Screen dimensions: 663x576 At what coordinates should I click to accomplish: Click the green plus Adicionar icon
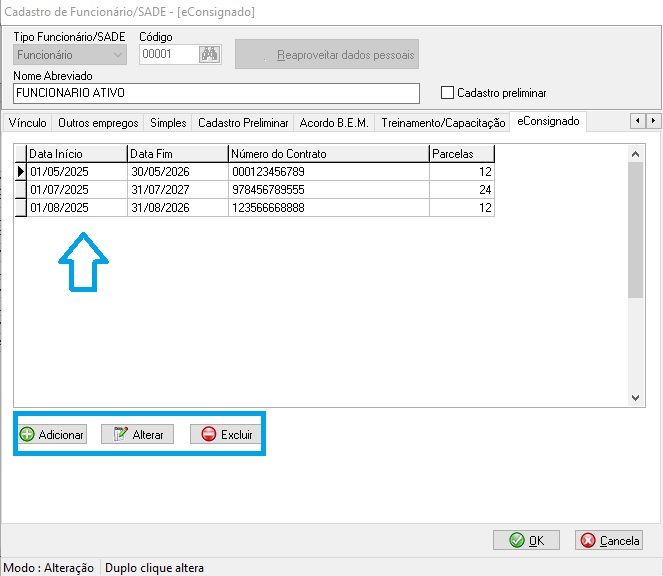click(x=27, y=435)
